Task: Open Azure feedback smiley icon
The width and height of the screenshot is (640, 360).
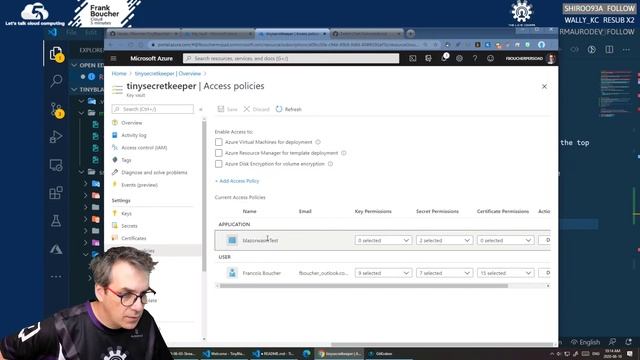Action: click(x=490, y=58)
